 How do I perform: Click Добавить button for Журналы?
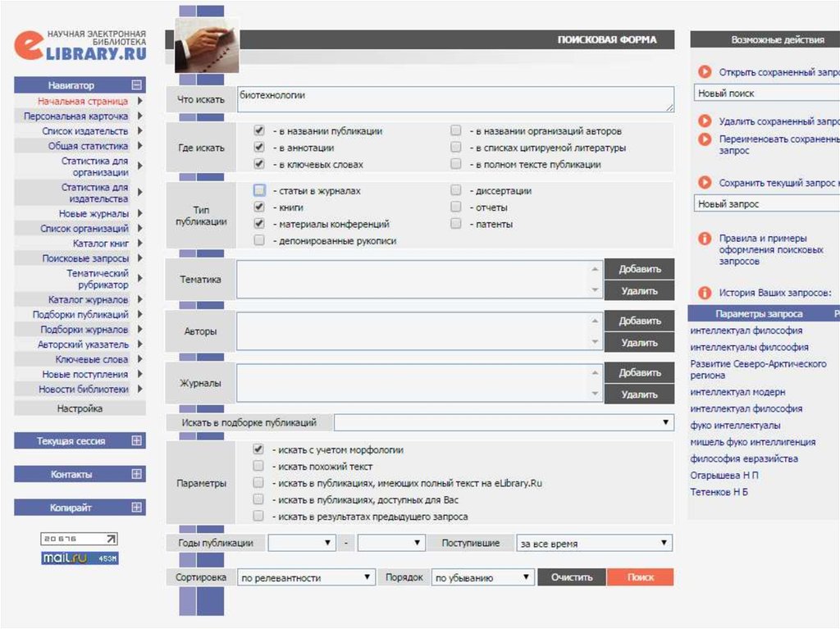tap(639, 372)
